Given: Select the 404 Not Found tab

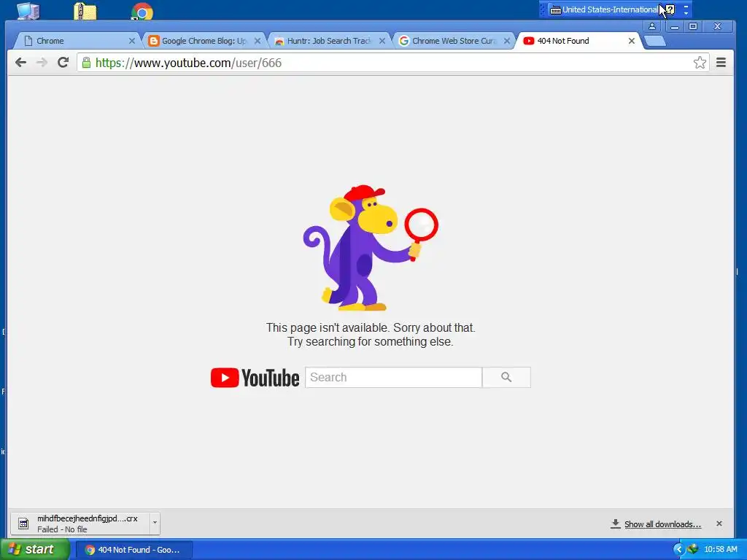Looking at the screenshot, I should pyautogui.click(x=578, y=41).
